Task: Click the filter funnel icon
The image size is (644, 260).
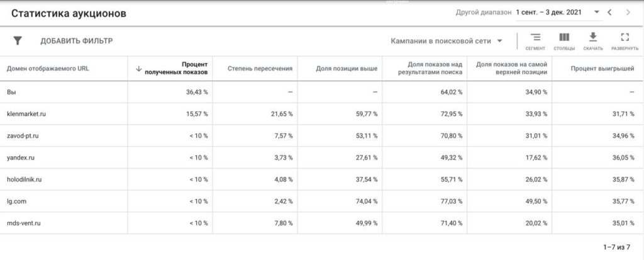Action: pyautogui.click(x=17, y=41)
